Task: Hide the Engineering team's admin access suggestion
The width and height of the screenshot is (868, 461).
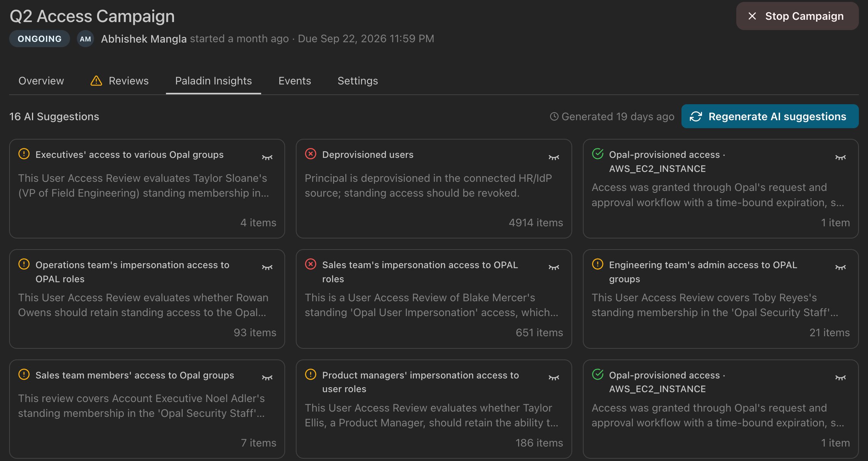Action: click(841, 267)
